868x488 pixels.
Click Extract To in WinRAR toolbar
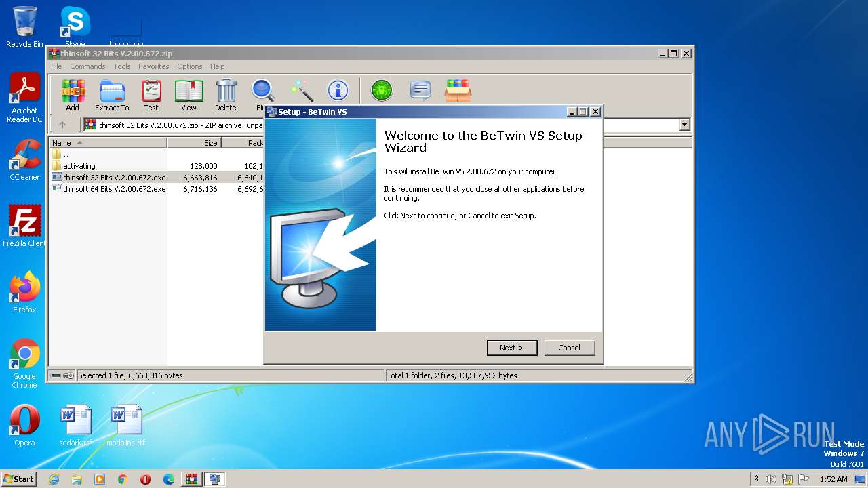(112, 95)
